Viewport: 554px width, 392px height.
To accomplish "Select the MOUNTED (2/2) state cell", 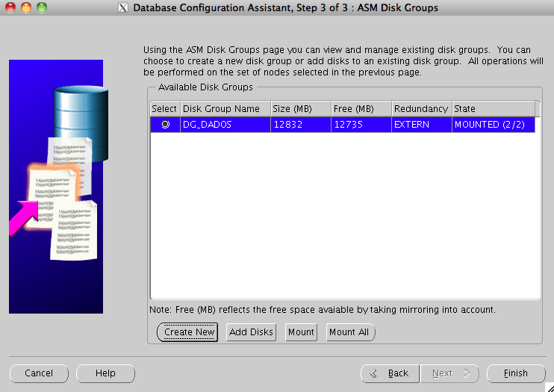I will pos(494,125).
